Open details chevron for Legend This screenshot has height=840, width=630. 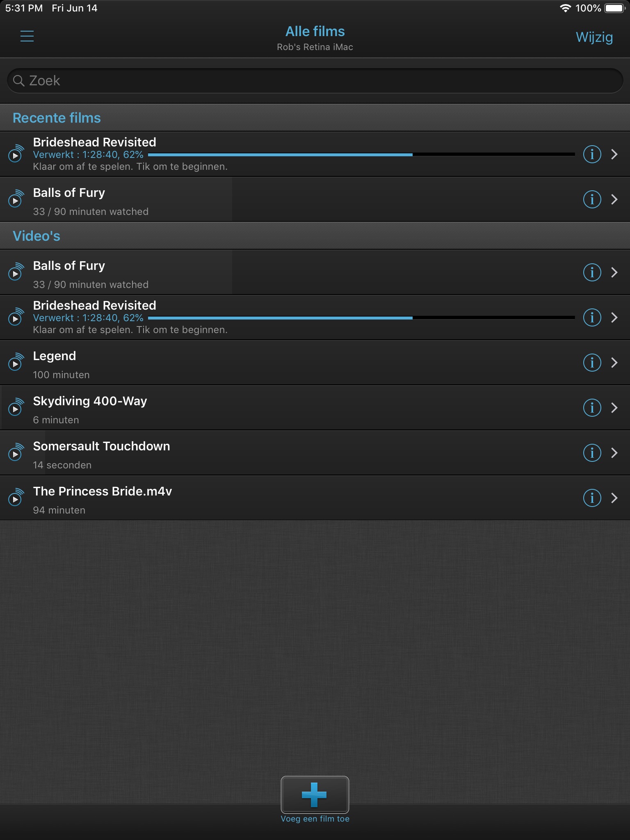[614, 363]
